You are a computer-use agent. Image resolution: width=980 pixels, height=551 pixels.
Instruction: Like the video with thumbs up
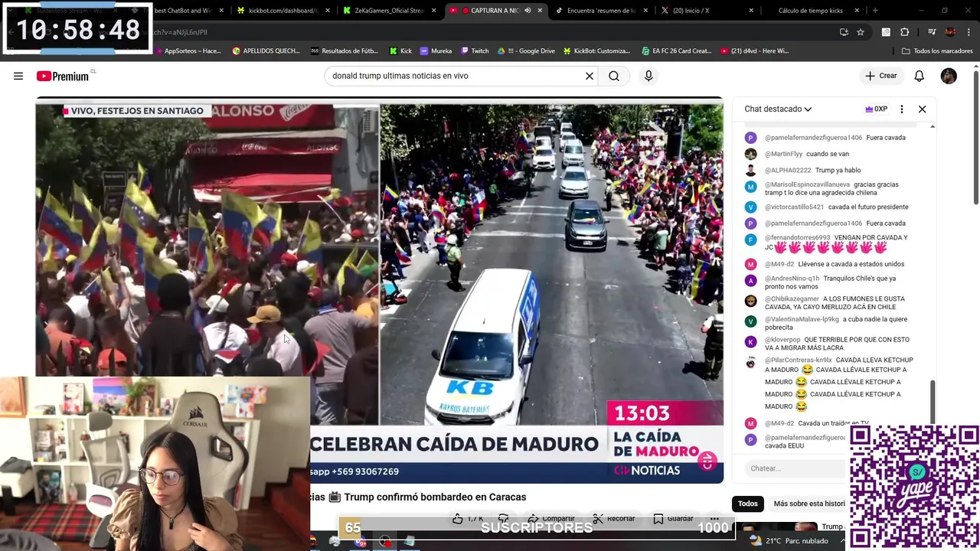click(467, 519)
